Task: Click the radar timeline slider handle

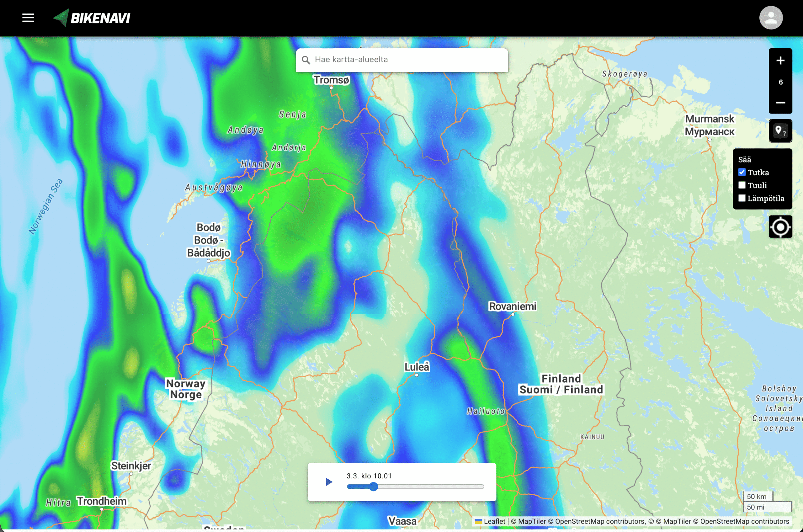Action: (373, 487)
